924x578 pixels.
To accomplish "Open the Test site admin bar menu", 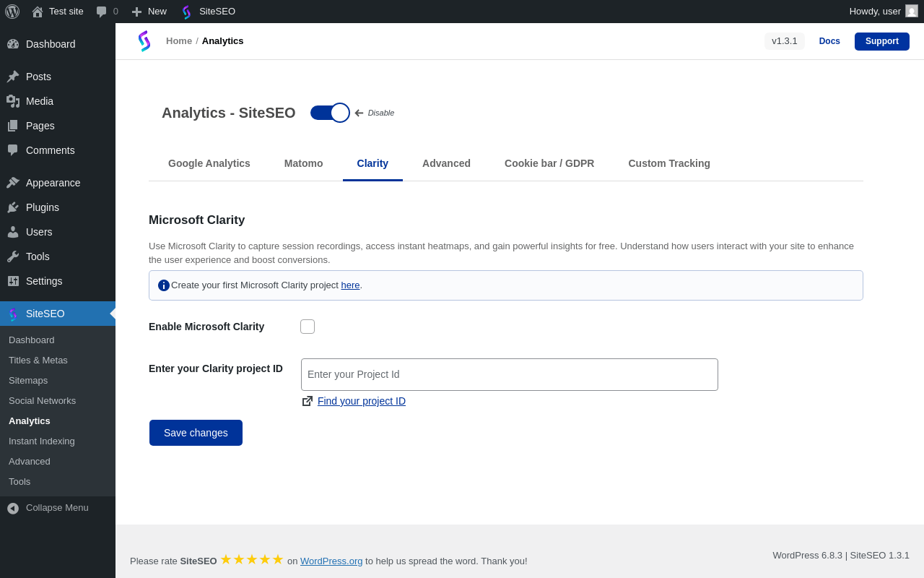I will point(58,12).
